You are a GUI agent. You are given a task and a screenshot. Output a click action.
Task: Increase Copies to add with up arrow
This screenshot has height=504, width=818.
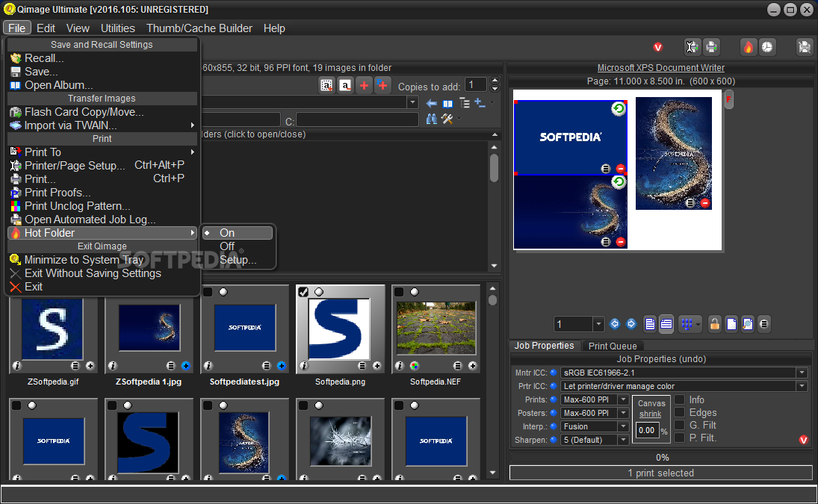(495, 81)
